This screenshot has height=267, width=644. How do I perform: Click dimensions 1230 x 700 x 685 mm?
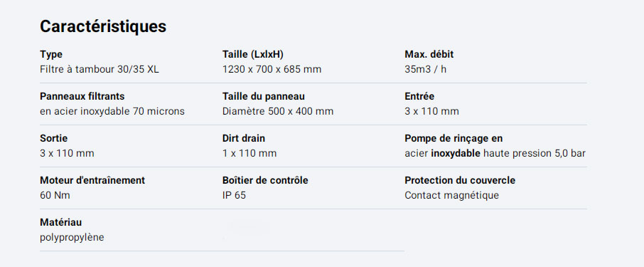(x=272, y=70)
